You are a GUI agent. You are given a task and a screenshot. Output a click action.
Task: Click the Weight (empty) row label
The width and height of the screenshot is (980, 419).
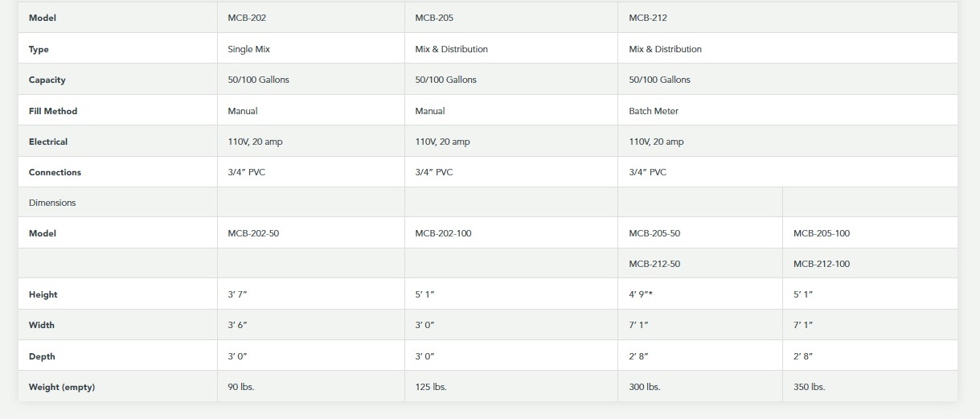[62, 387]
